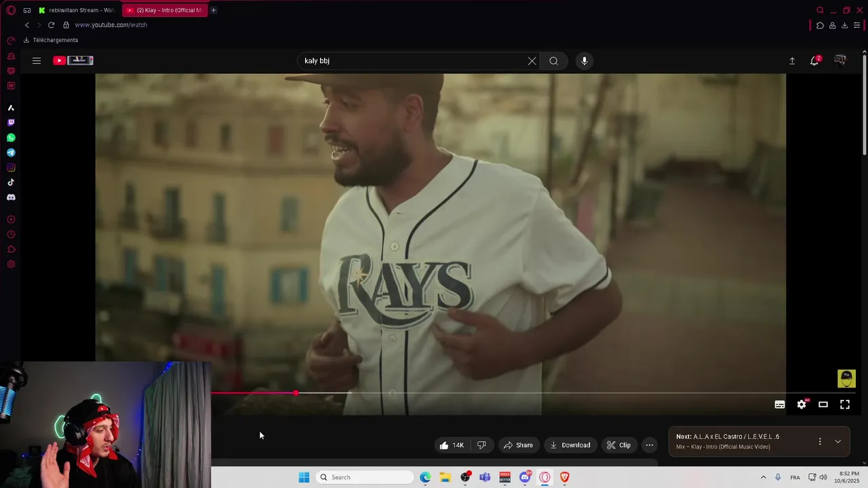868x488 pixels.
Task: Show hidden system tray icons
Action: click(x=764, y=477)
